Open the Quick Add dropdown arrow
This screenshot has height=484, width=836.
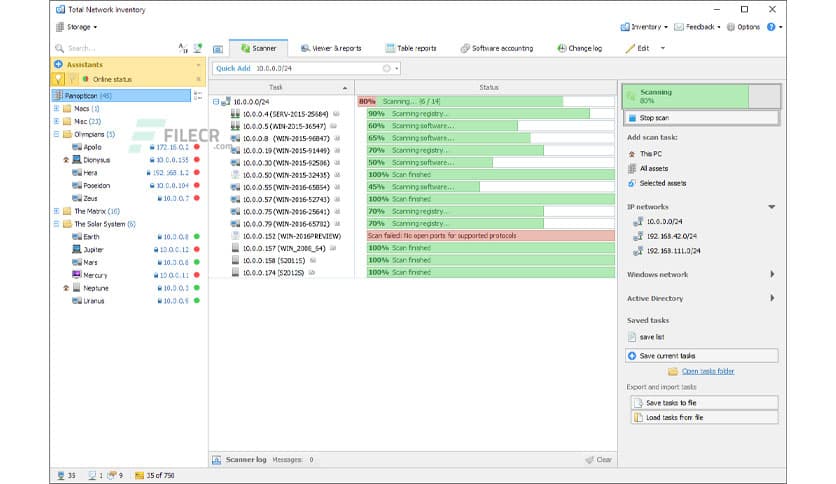[x=397, y=68]
